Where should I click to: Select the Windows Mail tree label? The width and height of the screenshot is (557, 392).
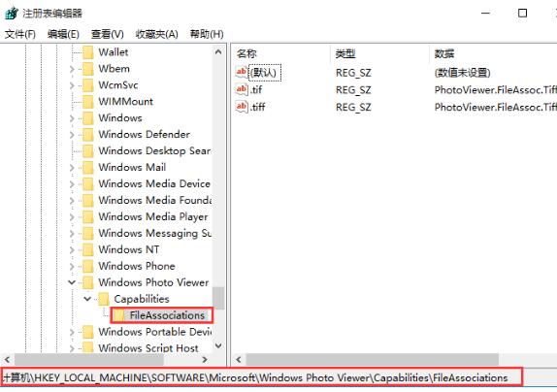[132, 167]
